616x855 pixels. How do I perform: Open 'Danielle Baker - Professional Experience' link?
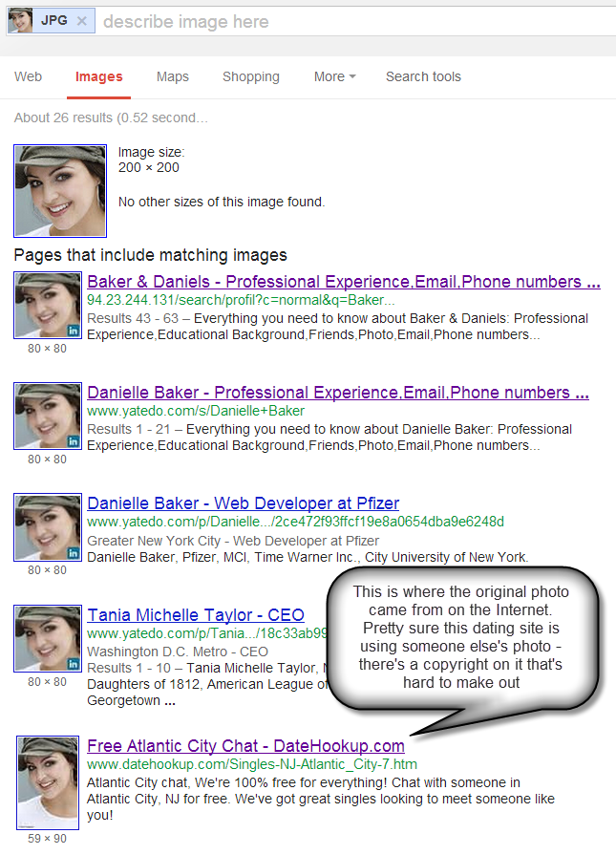click(x=338, y=393)
